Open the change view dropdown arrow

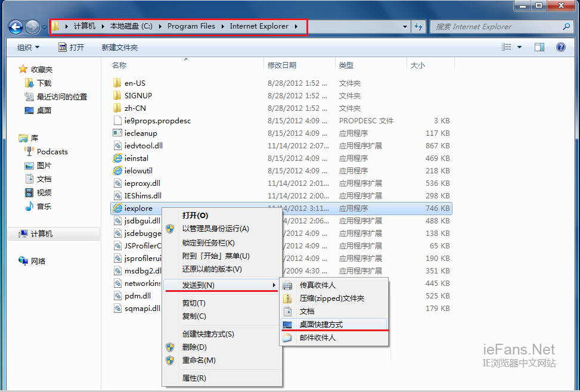[520, 47]
